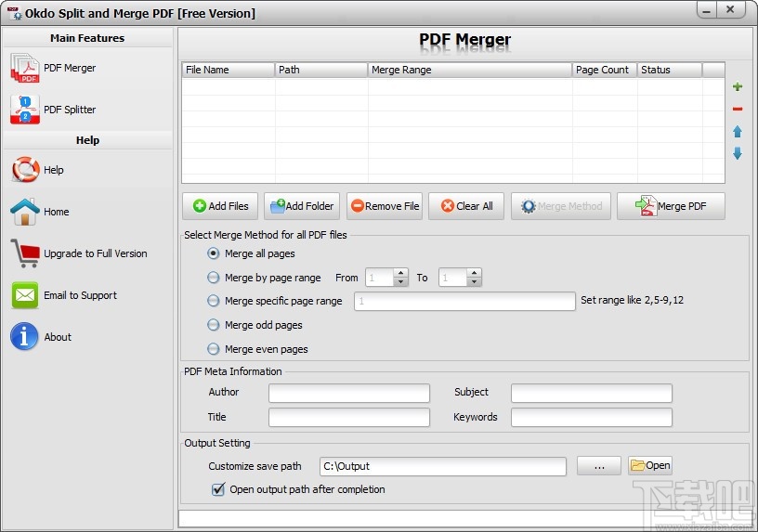
Task: Click the Title input field
Action: point(349,418)
